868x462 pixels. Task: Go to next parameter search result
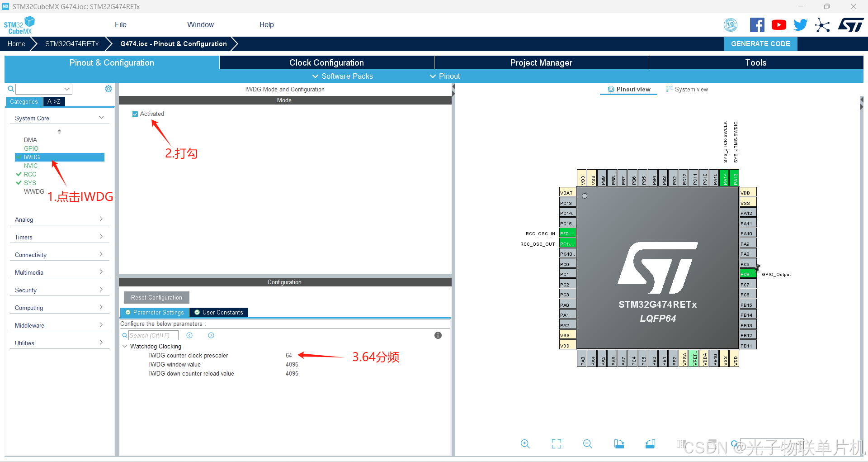(x=211, y=335)
